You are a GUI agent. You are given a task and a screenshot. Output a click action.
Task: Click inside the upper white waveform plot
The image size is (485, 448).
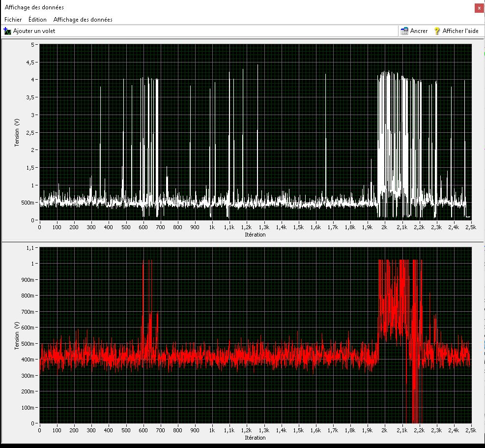click(x=256, y=133)
